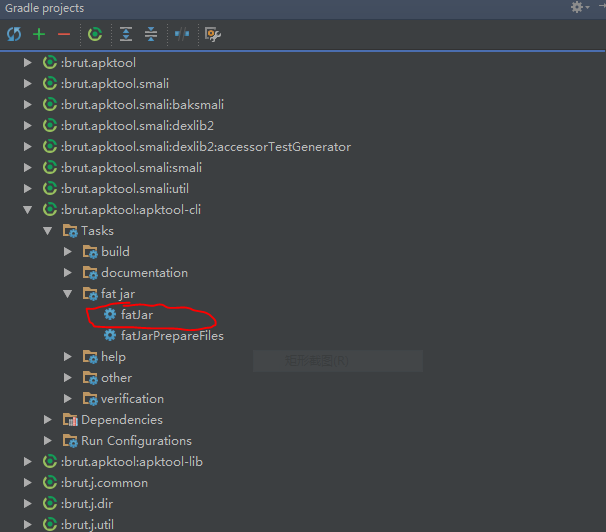Click the build folder icon
Image resolution: width=606 pixels, height=532 pixels.
pyautogui.click(x=90, y=252)
